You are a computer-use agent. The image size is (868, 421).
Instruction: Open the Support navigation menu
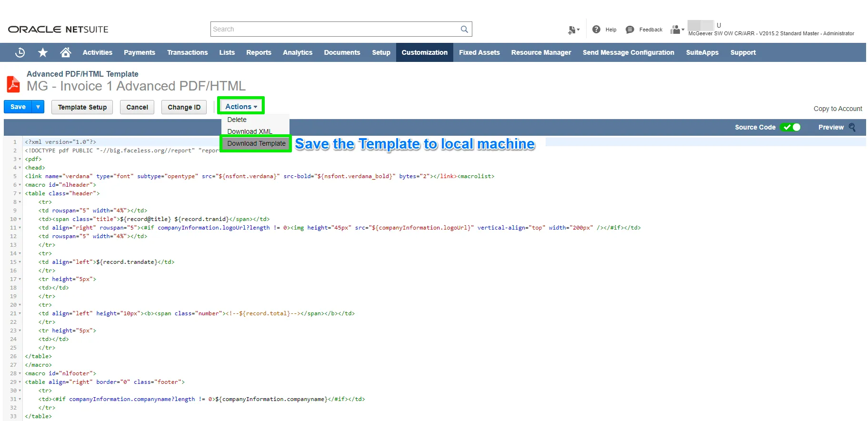tap(743, 52)
